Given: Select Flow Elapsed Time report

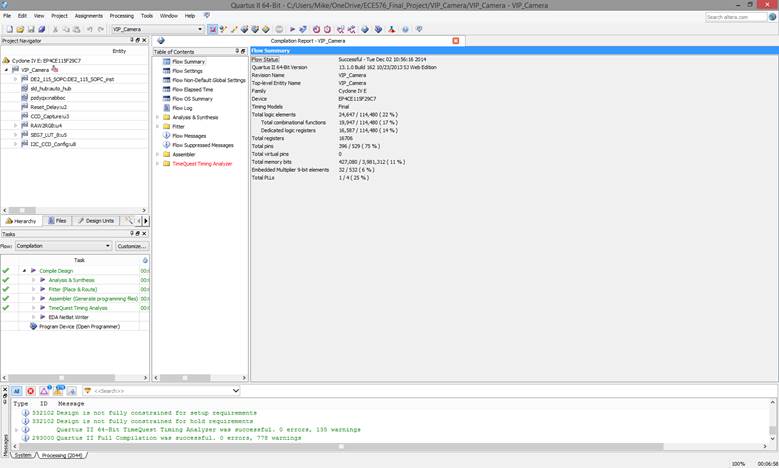Looking at the screenshot, I should [x=193, y=89].
